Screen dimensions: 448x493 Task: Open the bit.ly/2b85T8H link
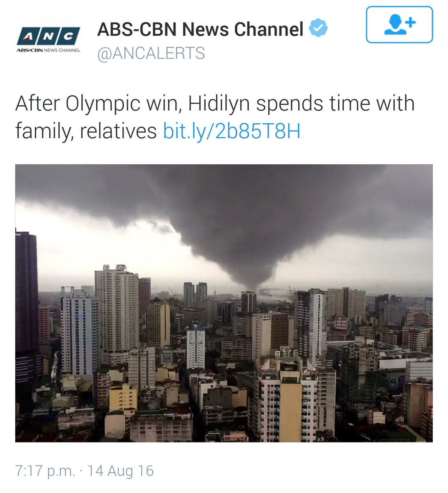(x=232, y=131)
